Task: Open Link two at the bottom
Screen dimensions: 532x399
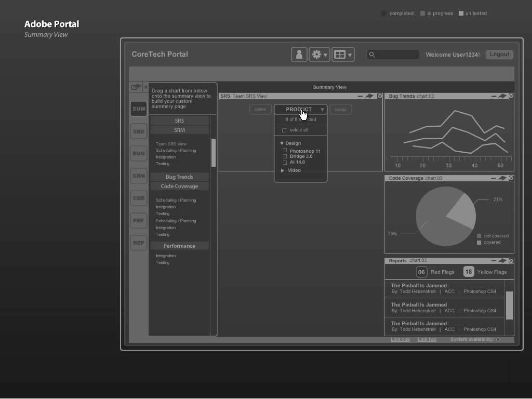Action: click(427, 339)
